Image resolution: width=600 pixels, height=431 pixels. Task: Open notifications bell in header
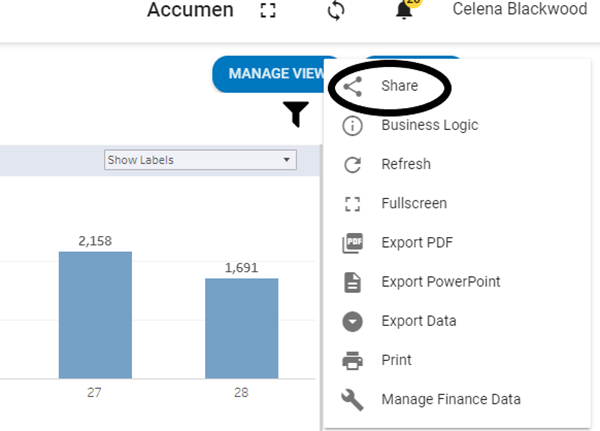pos(404,11)
